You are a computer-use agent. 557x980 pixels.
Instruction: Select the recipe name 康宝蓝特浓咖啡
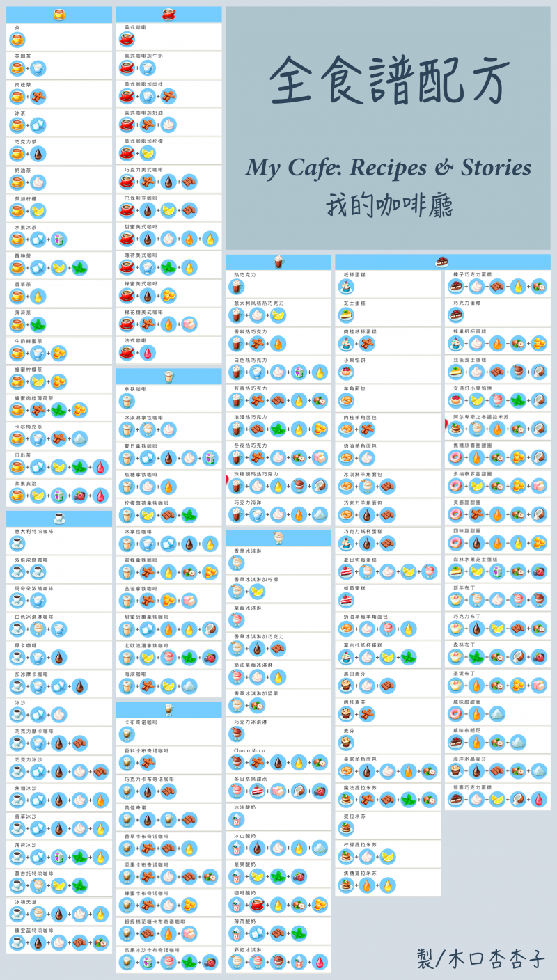(33, 931)
